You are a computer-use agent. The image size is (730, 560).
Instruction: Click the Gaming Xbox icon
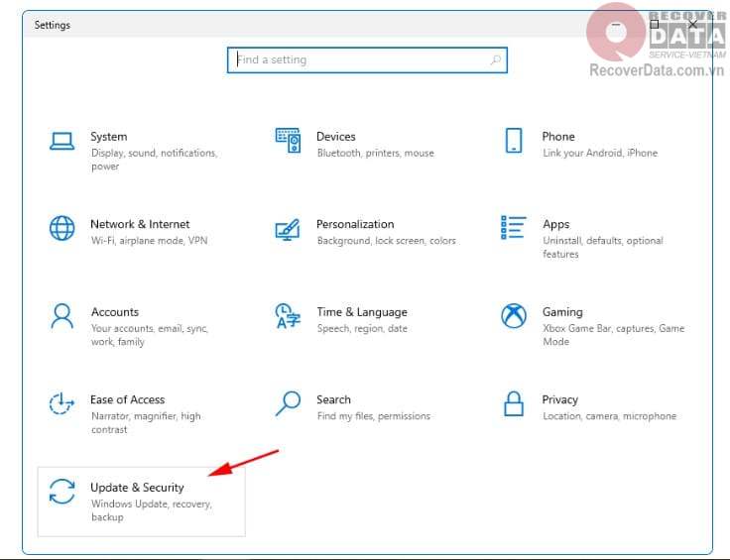[514, 316]
